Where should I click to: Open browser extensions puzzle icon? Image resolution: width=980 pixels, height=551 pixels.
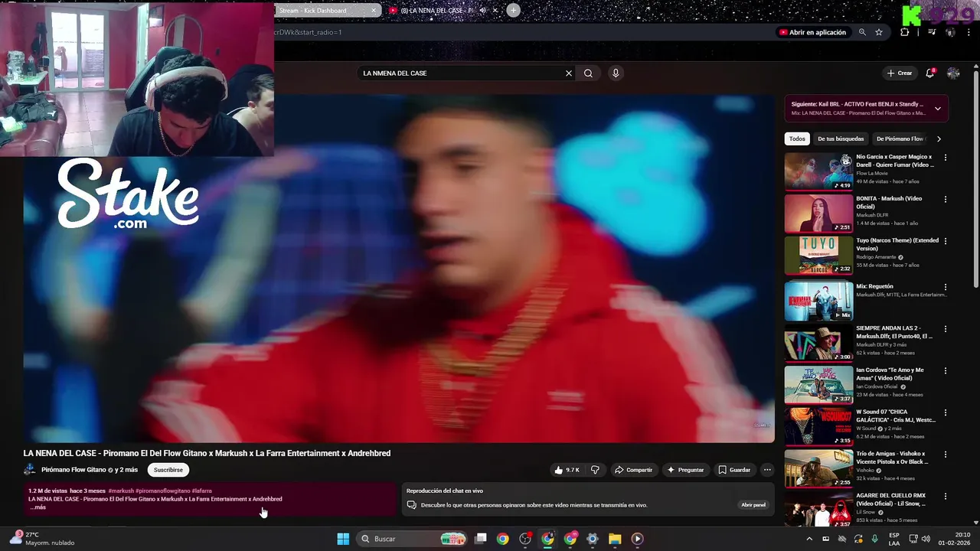tap(904, 32)
